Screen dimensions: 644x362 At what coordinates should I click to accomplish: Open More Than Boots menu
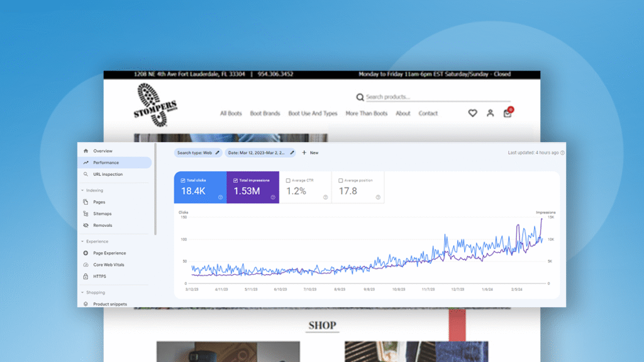click(x=367, y=113)
